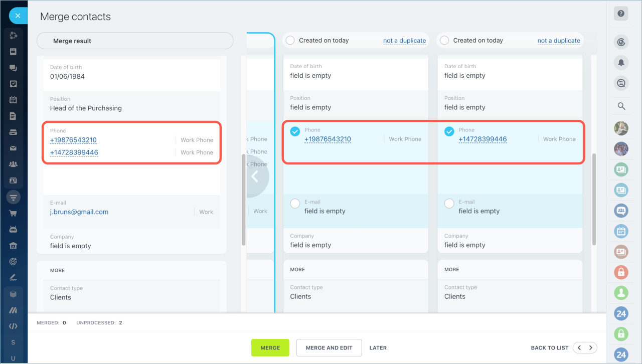This screenshot has height=364, width=642.
Task: Click the help question mark icon
Action: click(621, 14)
